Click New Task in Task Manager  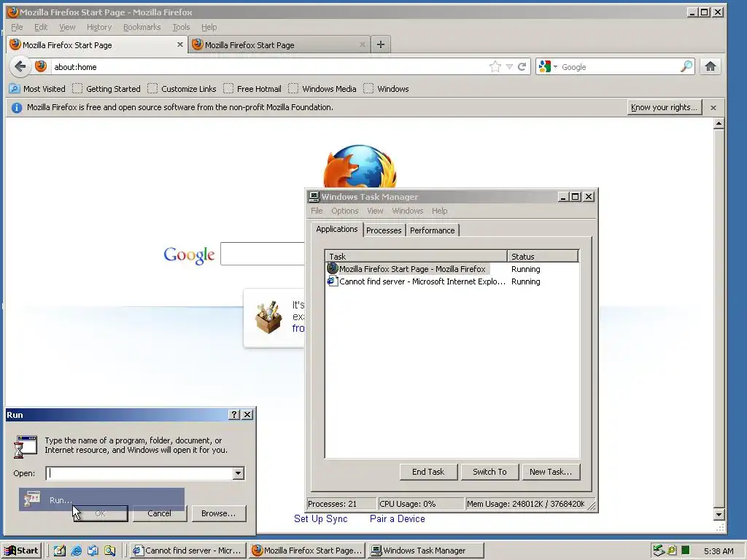pyautogui.click(x=551, y=472)
